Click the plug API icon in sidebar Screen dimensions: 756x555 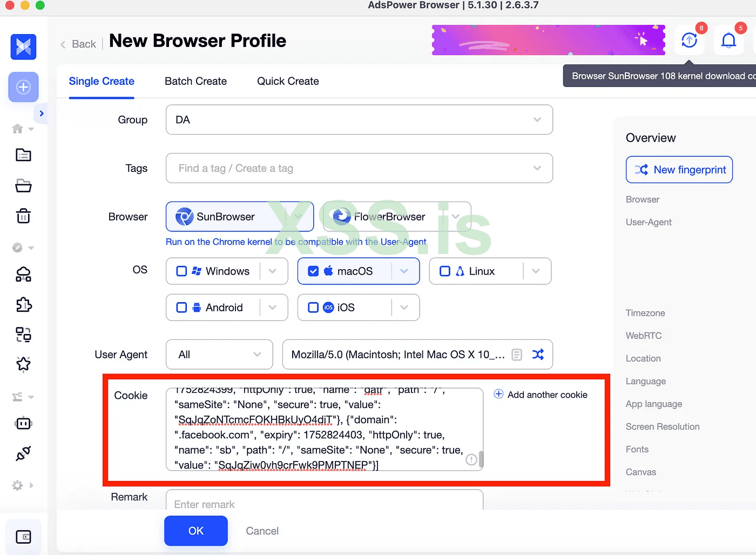point(23,453)
